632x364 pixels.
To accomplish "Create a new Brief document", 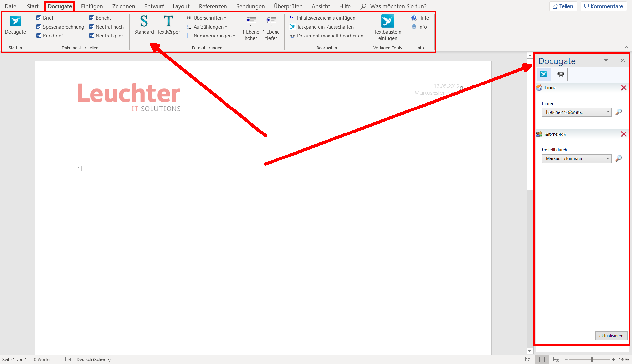I will pos(45,18).
